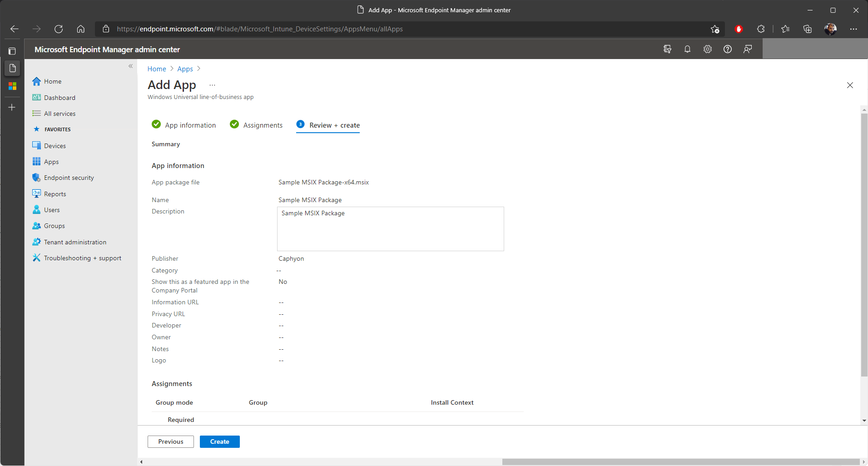This screenshot has height=466, width=868.
Task: Add page to favorites star icon
Action: [x=715, y=29]
